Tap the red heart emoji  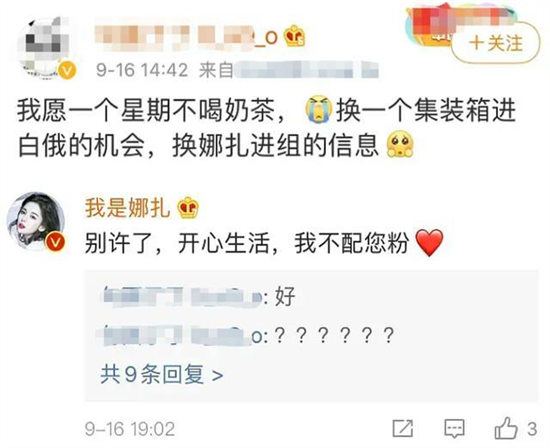(x=429, y=243)
